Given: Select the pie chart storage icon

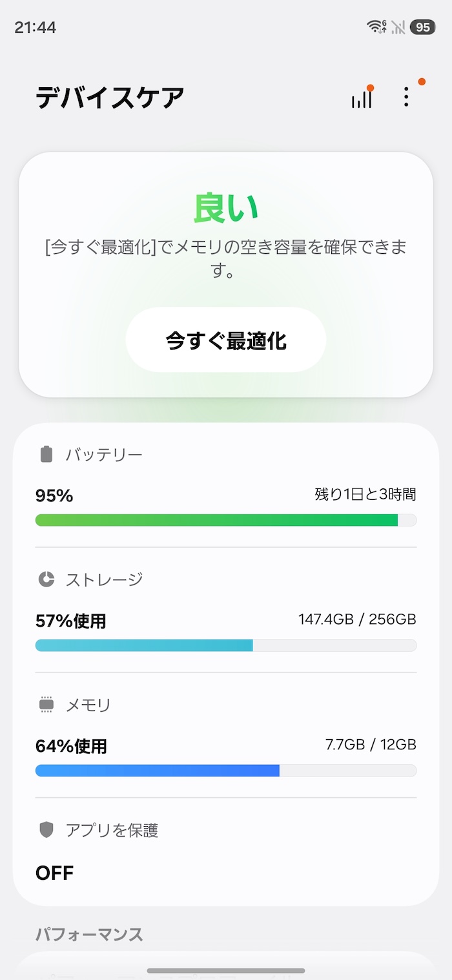Looking at the screenshot, I should click(45, 579).
